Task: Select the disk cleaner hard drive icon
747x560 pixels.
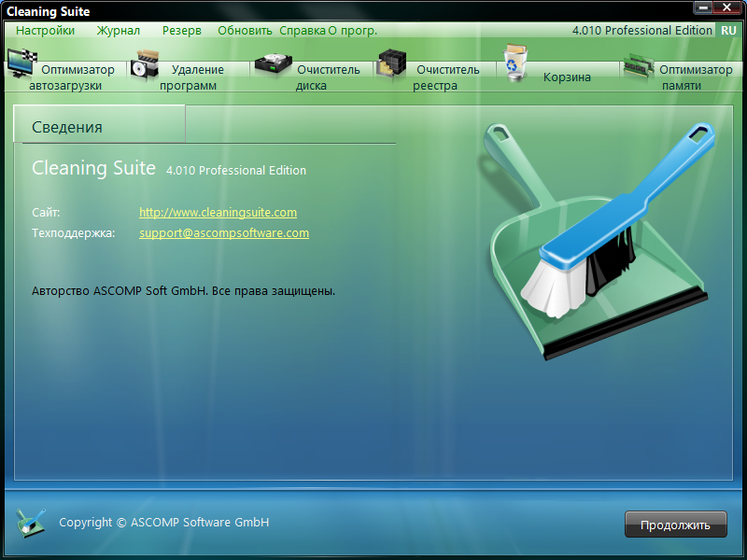Action: tap(273, 64)
